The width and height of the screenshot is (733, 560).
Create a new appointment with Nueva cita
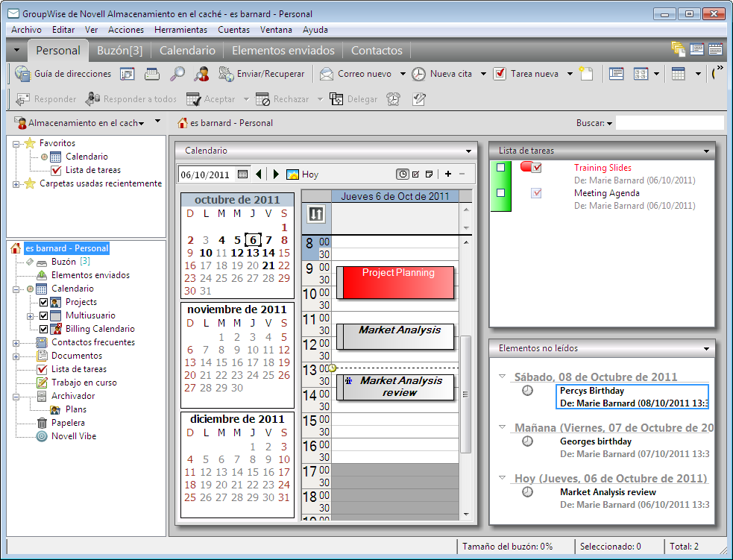click(442, 74)
